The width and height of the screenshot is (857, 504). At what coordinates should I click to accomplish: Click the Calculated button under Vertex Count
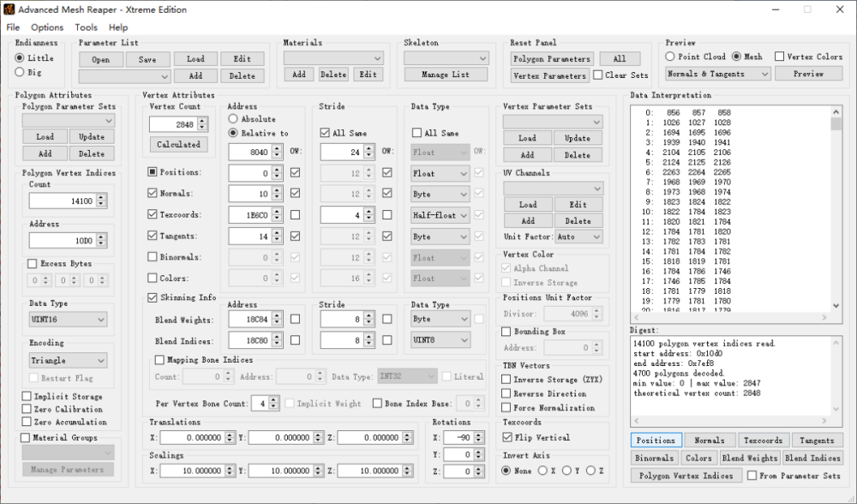pyautogui.click(x=178, y=145)
